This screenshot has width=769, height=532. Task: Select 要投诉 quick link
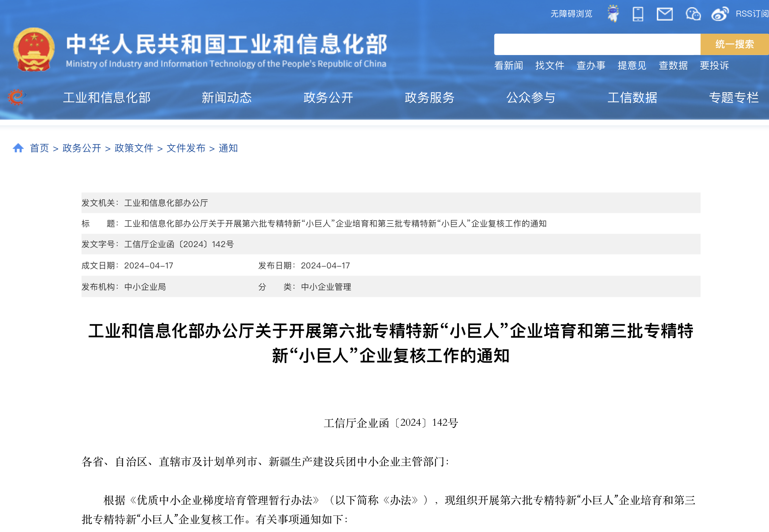pos(714,65)
